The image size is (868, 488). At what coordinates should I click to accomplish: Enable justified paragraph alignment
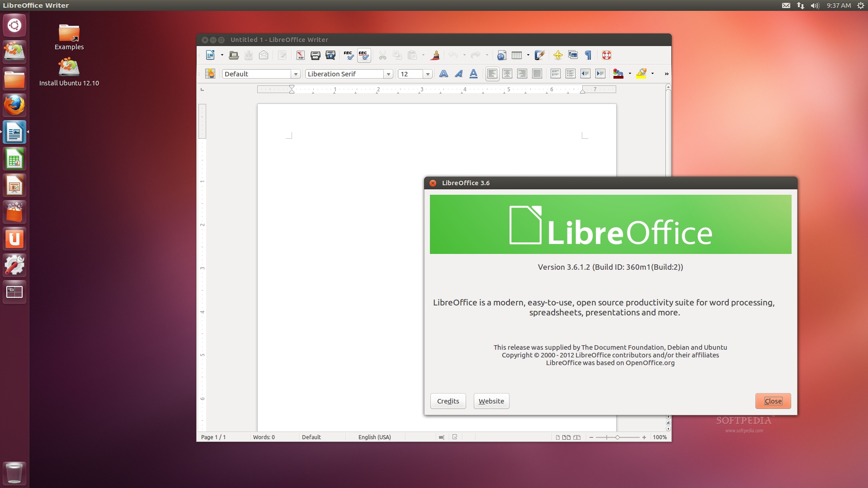[537, 74]
